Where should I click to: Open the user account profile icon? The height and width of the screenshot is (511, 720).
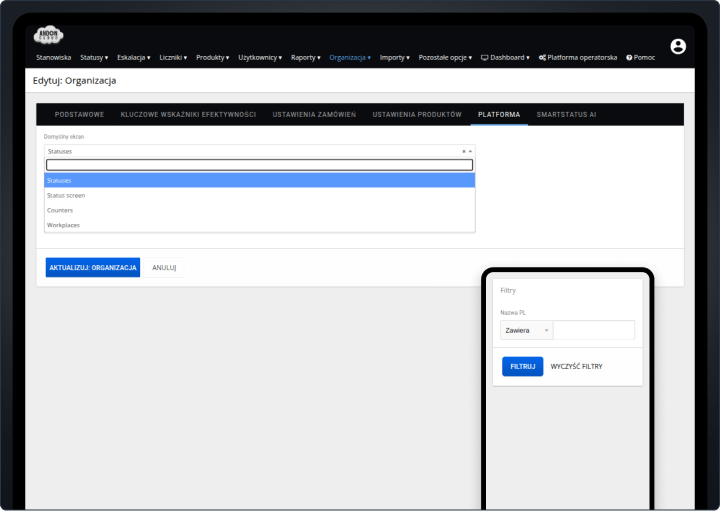tap(678, 46)
